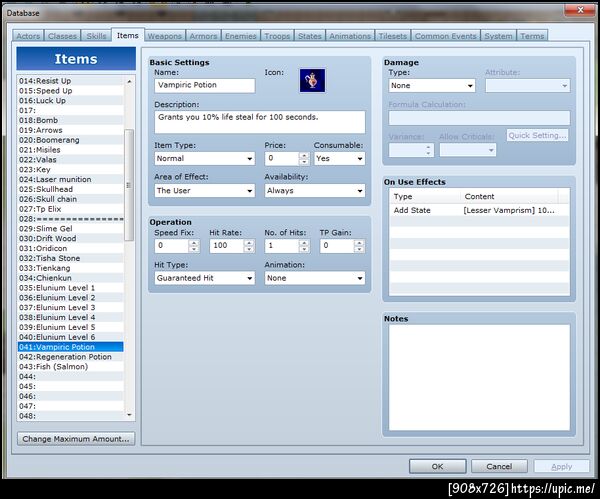Decrease Hit Rate with stepper down arrow
Image resolution: width=600 pixels, height=499 pixels.
pos(249,249)
